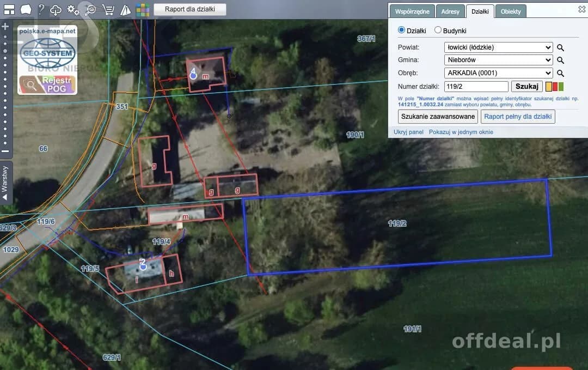The image size is (588, 370).
Task: Pick the green highlight color swatch
Action: point(561,87)
